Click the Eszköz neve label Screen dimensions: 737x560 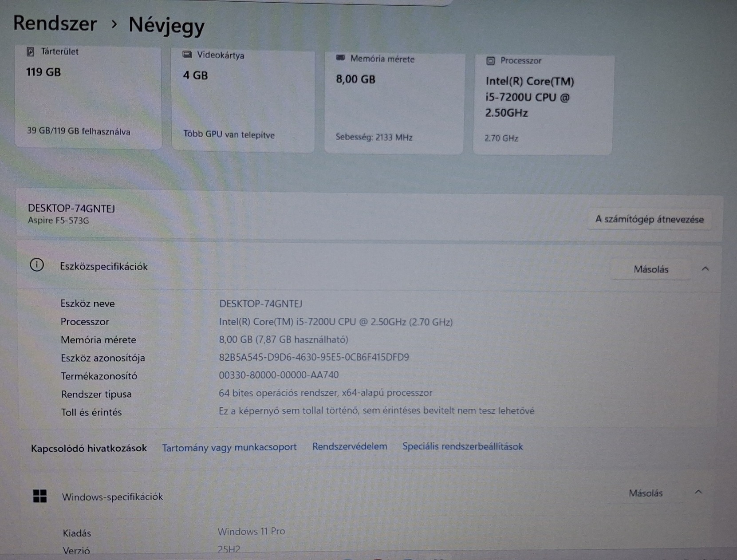88,304
